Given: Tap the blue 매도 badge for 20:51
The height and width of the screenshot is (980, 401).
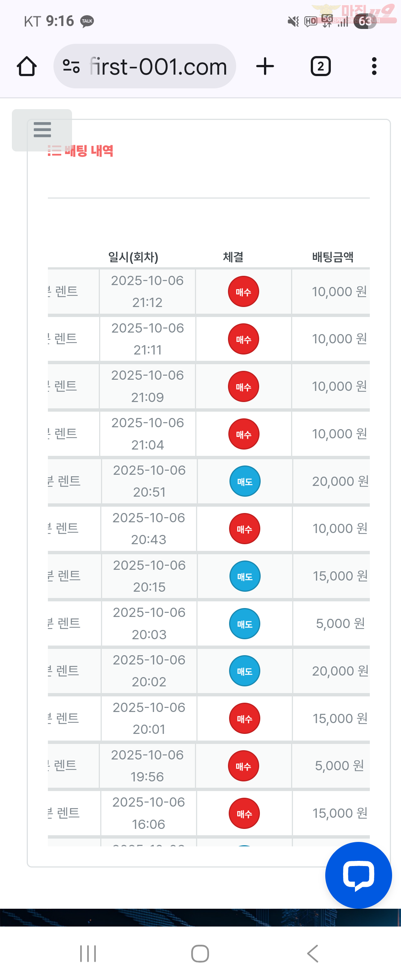Looking at the screenshot, I should pos(245,481).
